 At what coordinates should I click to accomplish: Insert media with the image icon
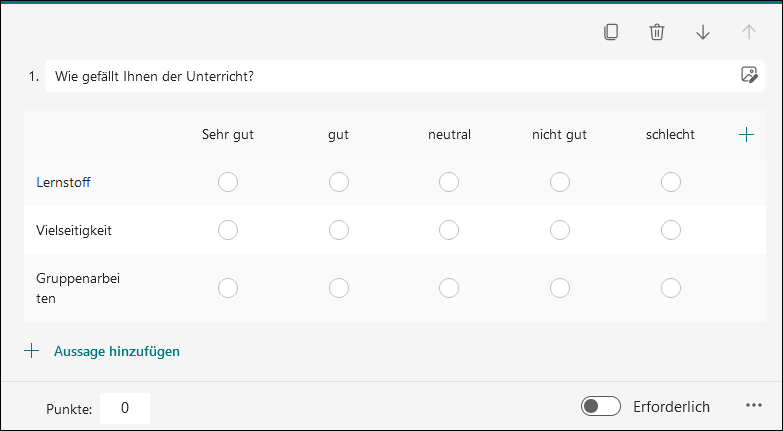click(x=749, y=75)
